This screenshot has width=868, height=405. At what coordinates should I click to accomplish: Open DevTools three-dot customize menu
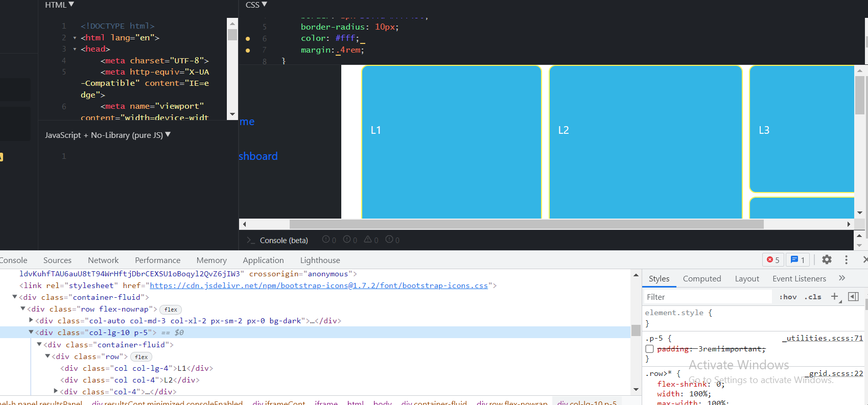tap(846, 260)
